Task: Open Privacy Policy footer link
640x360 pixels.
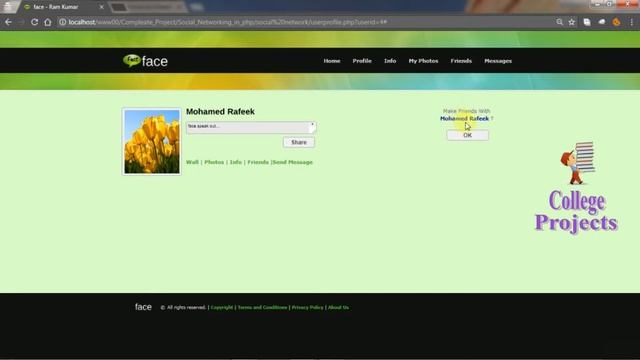Action: coord(307,307)
